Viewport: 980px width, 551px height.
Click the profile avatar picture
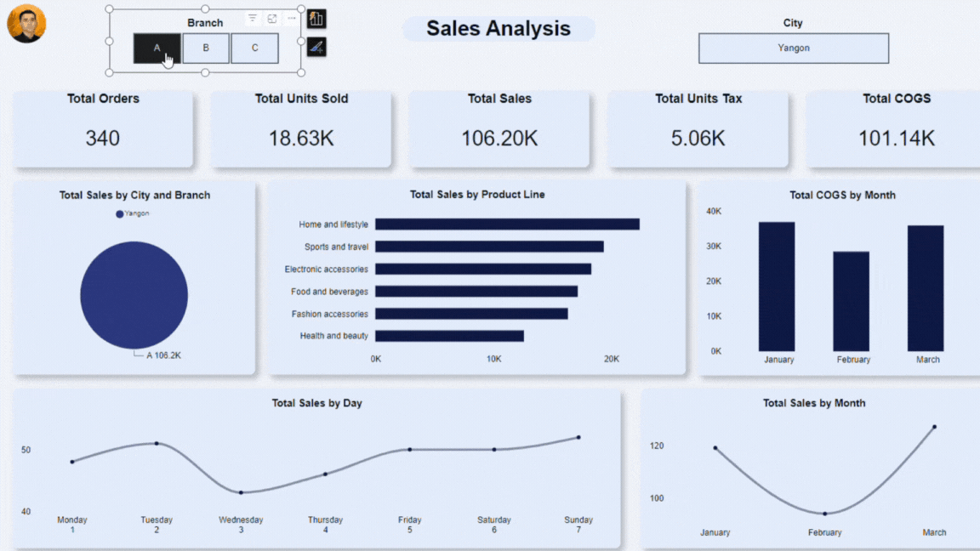pyautogui.click(x=26, y=24)
